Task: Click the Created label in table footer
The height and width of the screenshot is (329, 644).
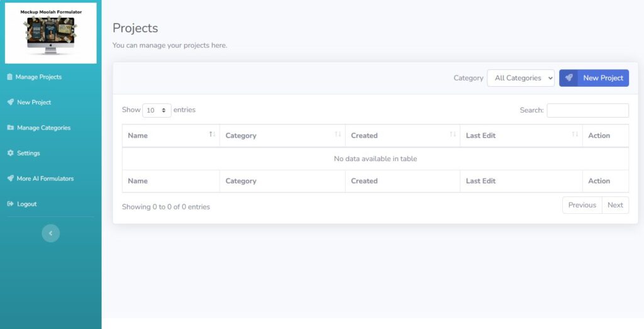Action: pyautogui.click(x=364, y=181)
